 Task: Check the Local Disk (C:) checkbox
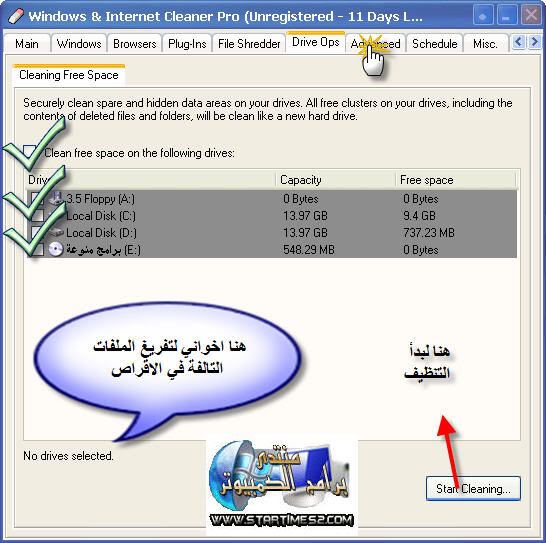[x=37, y=215]
